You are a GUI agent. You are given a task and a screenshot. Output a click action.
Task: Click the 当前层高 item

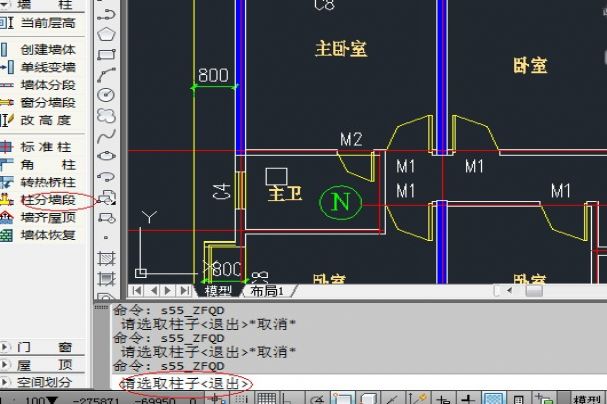[47, 22]
